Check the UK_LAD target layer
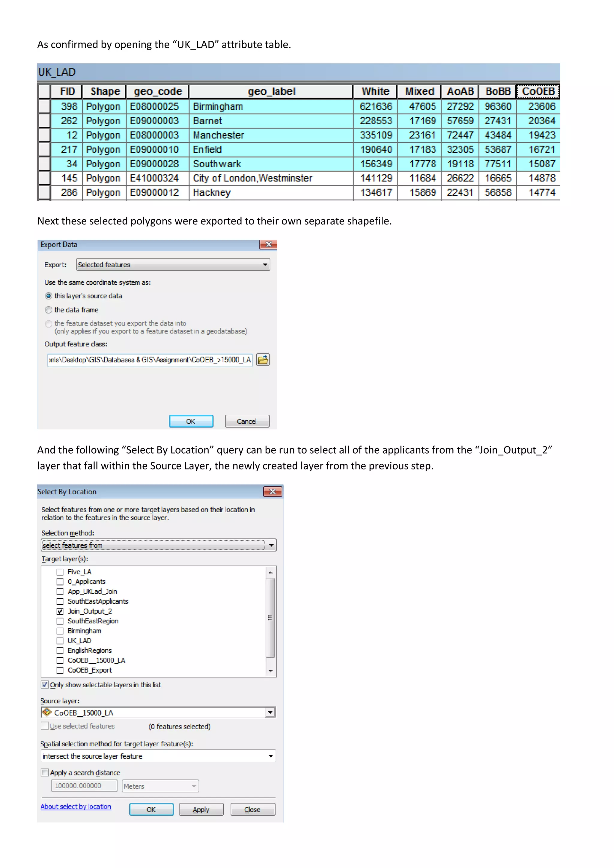Screen dimensions: 614x868 coord(60,641)
